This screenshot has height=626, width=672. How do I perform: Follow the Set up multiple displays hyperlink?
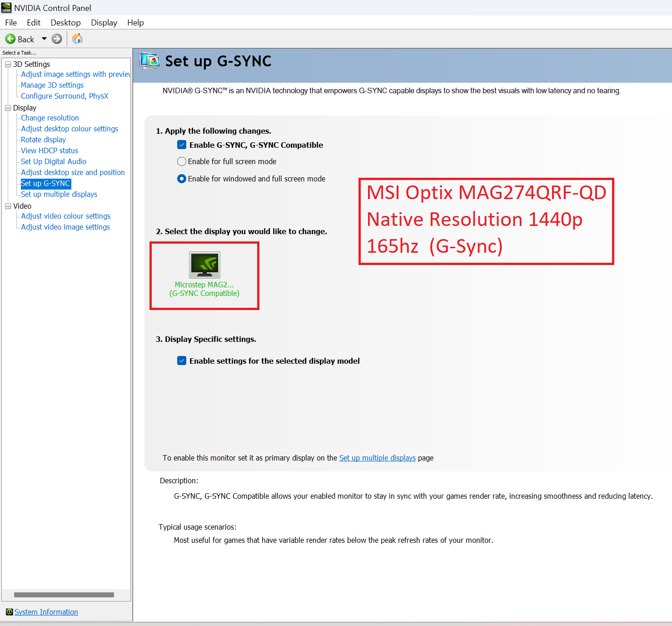click(x=378, y=458)
